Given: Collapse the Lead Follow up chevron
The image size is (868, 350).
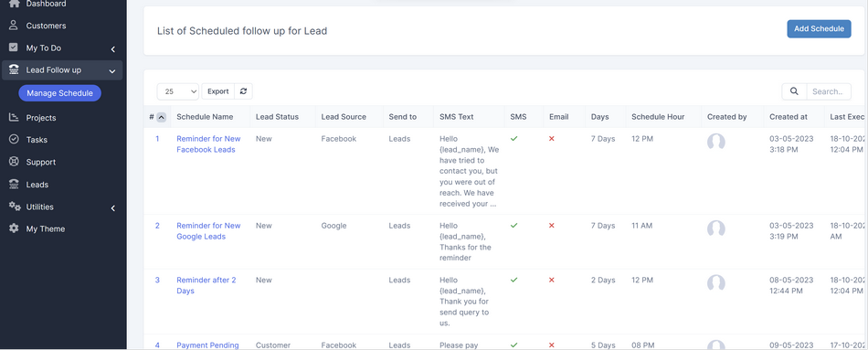Looking at the screenshot, I should click(x=112, y=71).
